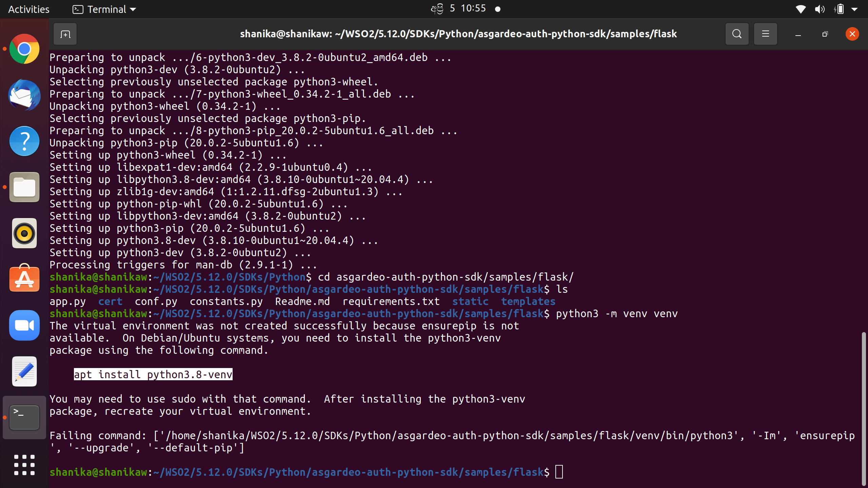
Task: Open the Files manager from the dock
Action: click(24, 187)
